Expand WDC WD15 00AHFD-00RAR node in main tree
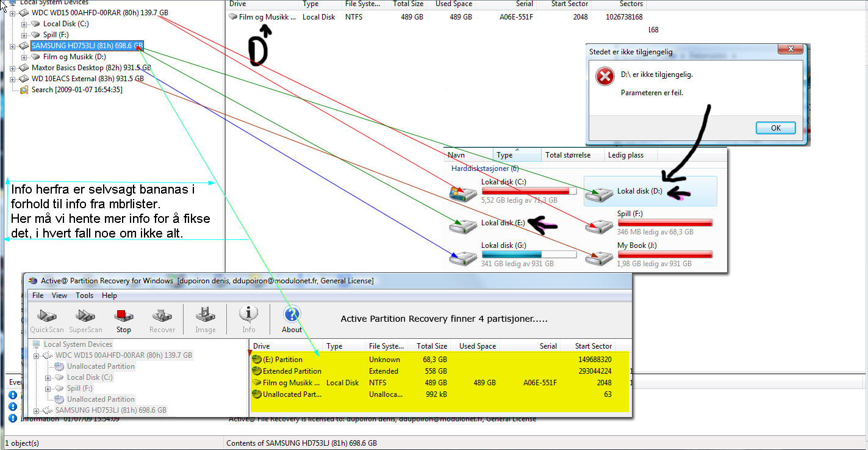 (x=13, y=13)
